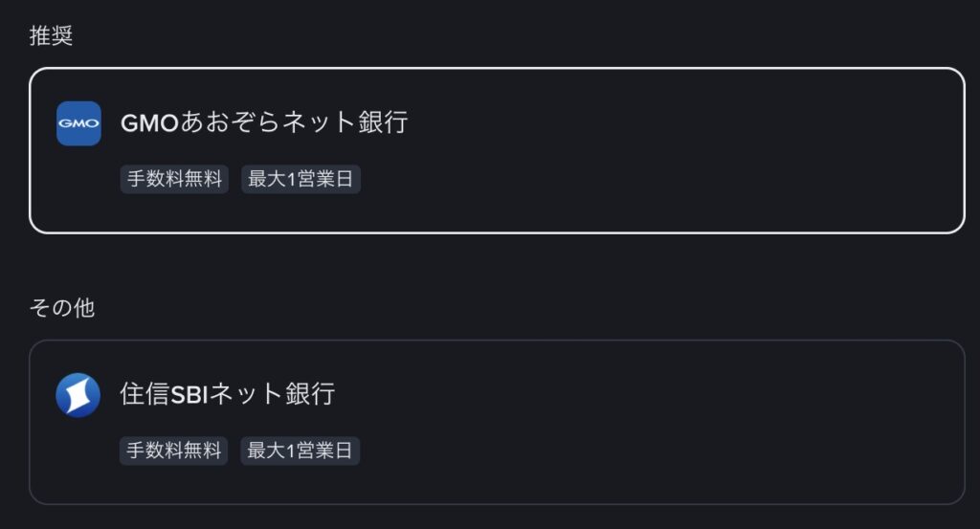Click the 推奨 section heading
Viewport: 980px width, 529px height.
coord(52,36)
